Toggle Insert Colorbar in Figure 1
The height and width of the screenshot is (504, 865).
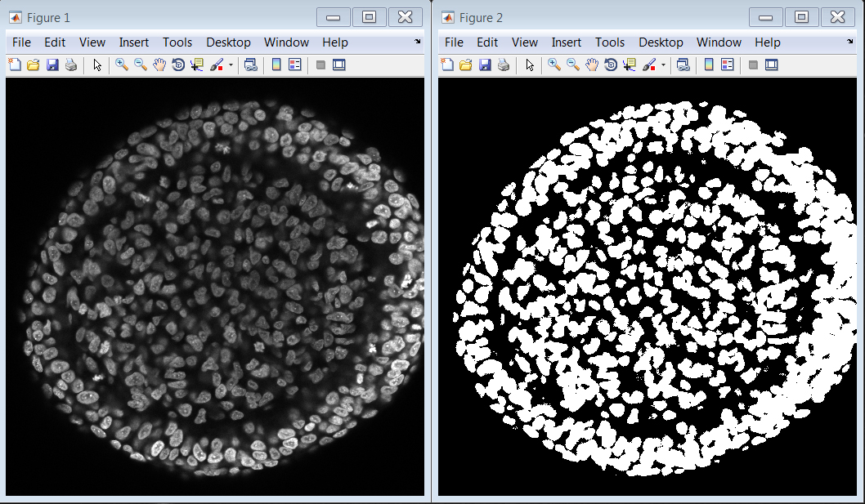(x=276, y=65)
